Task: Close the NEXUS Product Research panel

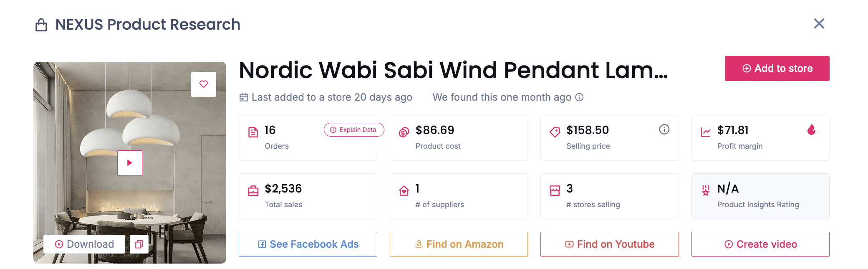Action: tap(819, 24)
